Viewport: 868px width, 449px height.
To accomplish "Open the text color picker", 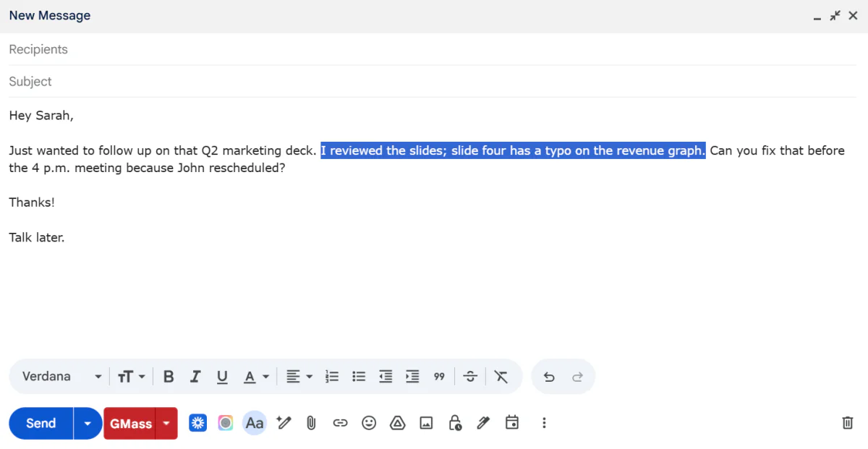I will [x=256, y=377].
